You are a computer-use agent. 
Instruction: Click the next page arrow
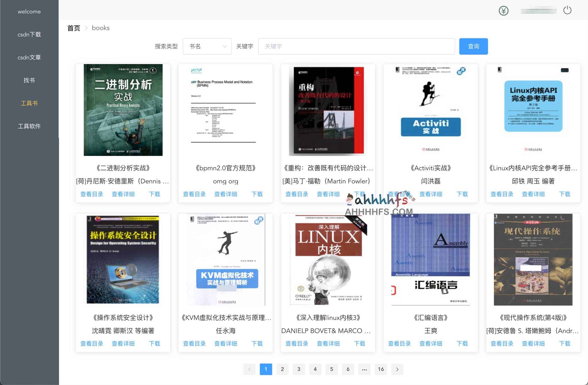pyautogui.click(x=397, y=369)
